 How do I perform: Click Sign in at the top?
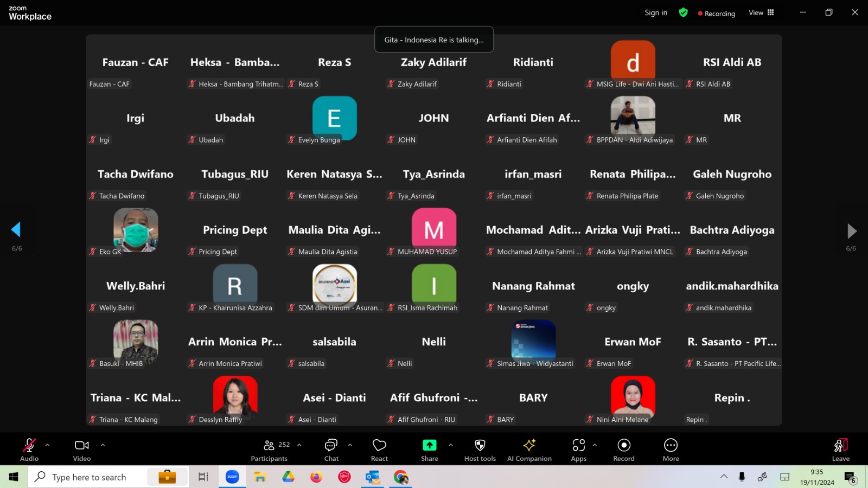click(656, 13)
